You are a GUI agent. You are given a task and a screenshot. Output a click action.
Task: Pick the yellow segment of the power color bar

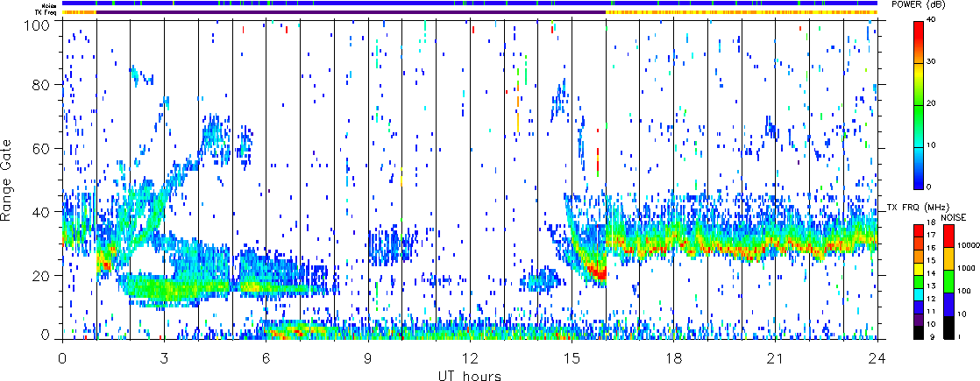pos(920,74)
